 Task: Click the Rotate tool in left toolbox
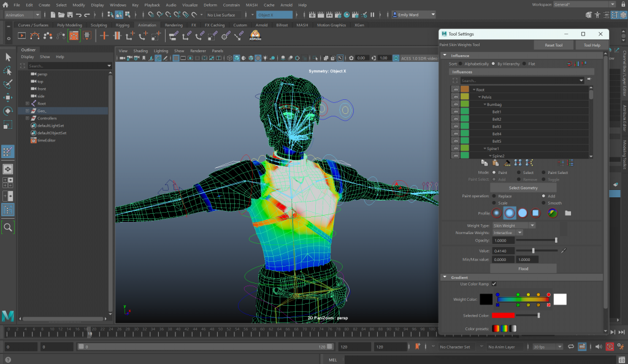pos(8,111)
